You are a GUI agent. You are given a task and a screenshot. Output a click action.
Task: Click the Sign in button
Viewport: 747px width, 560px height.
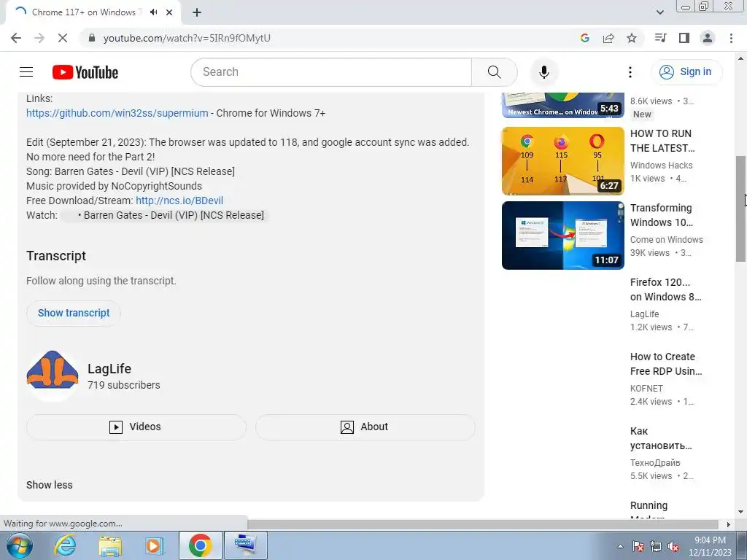pyautogui.click(x=686, y=72)
